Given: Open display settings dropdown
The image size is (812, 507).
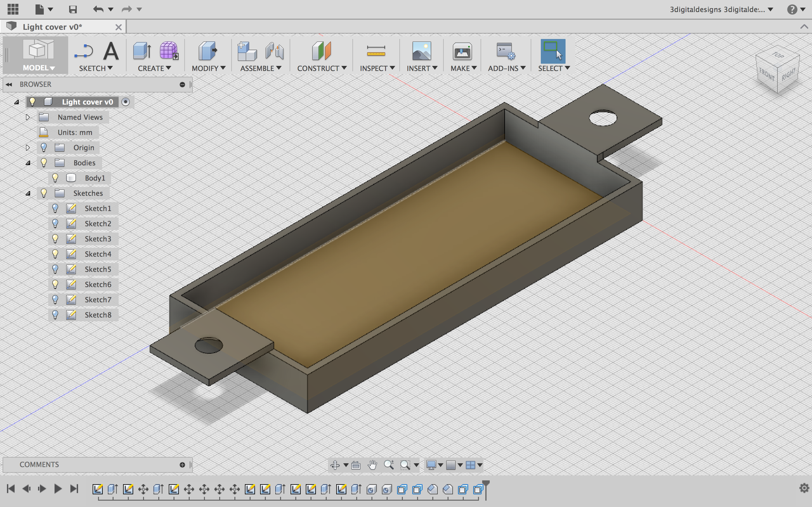Looking at the screenshot, I should click(x=439, y=464).
